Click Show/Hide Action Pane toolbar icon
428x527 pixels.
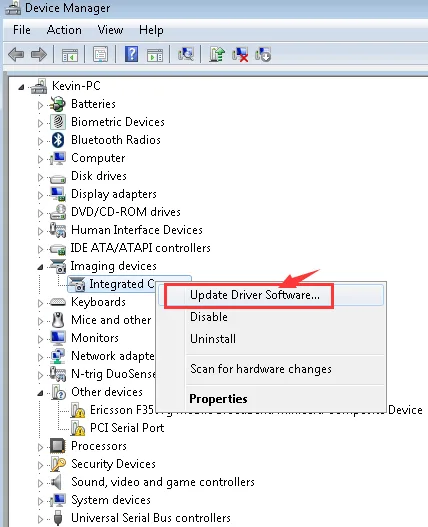pyautogui.click(x=155, y=55)
